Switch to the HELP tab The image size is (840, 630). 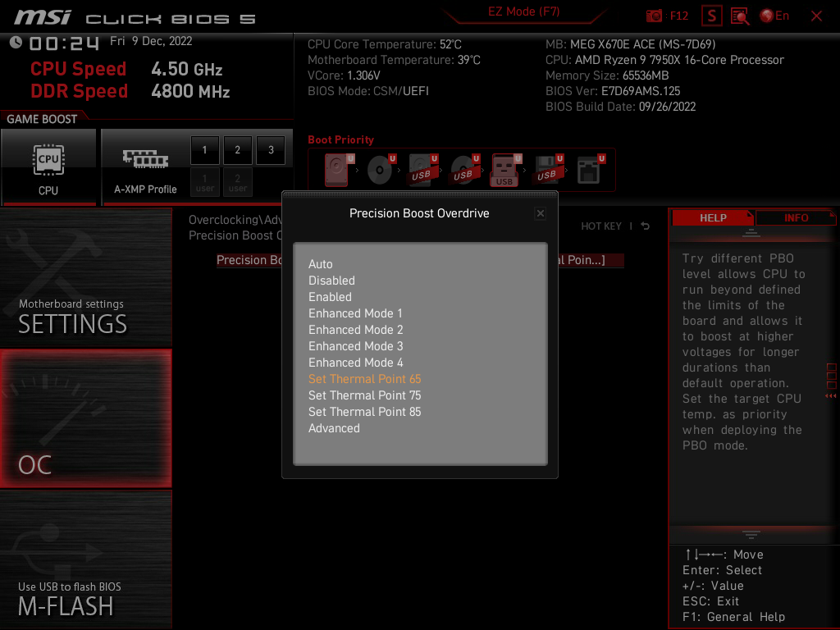[713, 217]
